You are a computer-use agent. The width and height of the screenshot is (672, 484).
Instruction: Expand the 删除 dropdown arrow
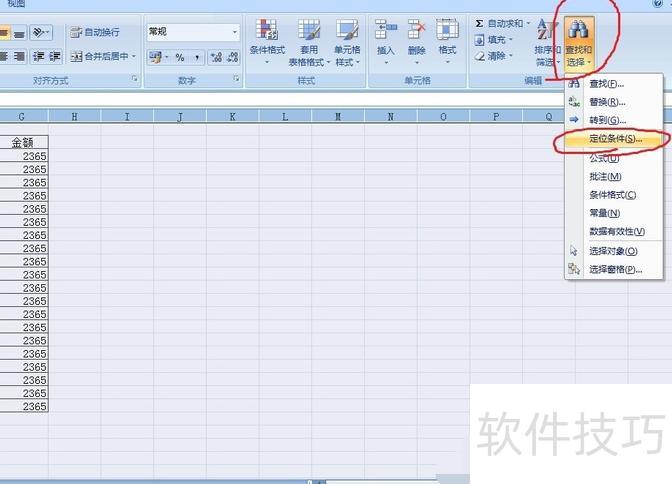click(416, 63)
